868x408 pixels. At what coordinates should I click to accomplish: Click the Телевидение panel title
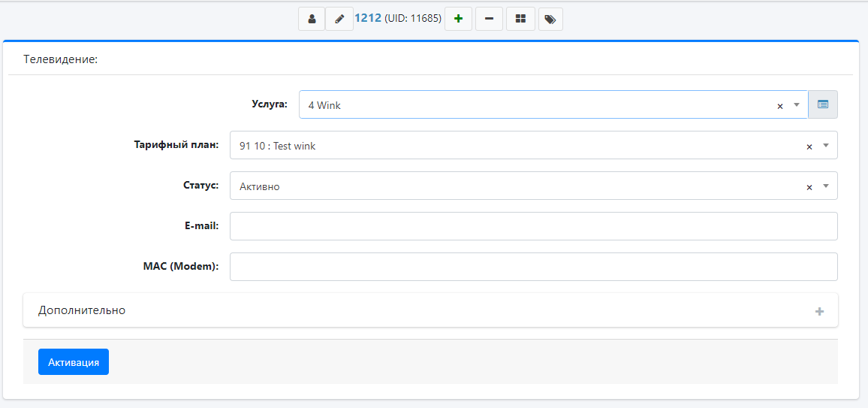pyautogui.click(x=61, y=59)
